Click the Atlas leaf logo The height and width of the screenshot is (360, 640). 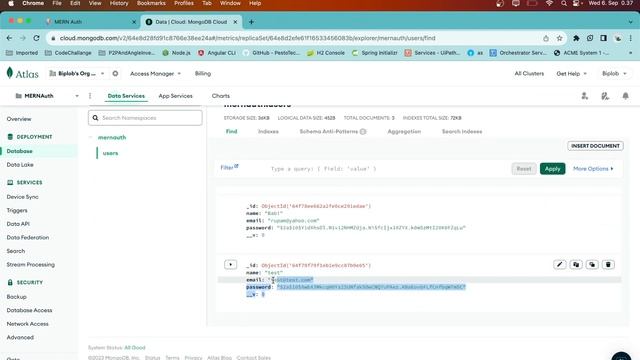[x=10, y=73]
